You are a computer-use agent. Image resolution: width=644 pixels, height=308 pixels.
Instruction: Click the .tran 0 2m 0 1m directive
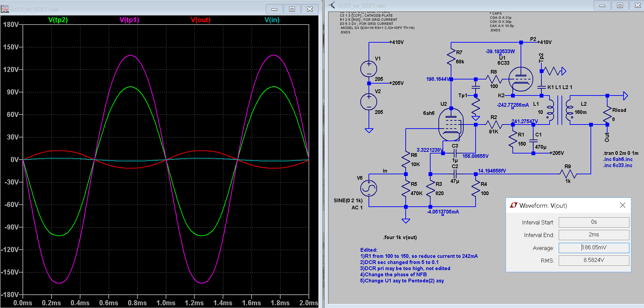coord(621,153)
